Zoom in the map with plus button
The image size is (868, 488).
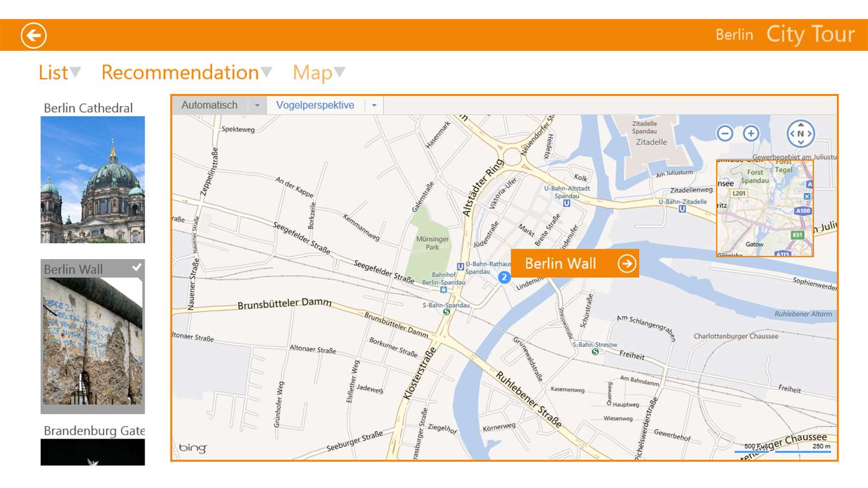coord(750,133)
